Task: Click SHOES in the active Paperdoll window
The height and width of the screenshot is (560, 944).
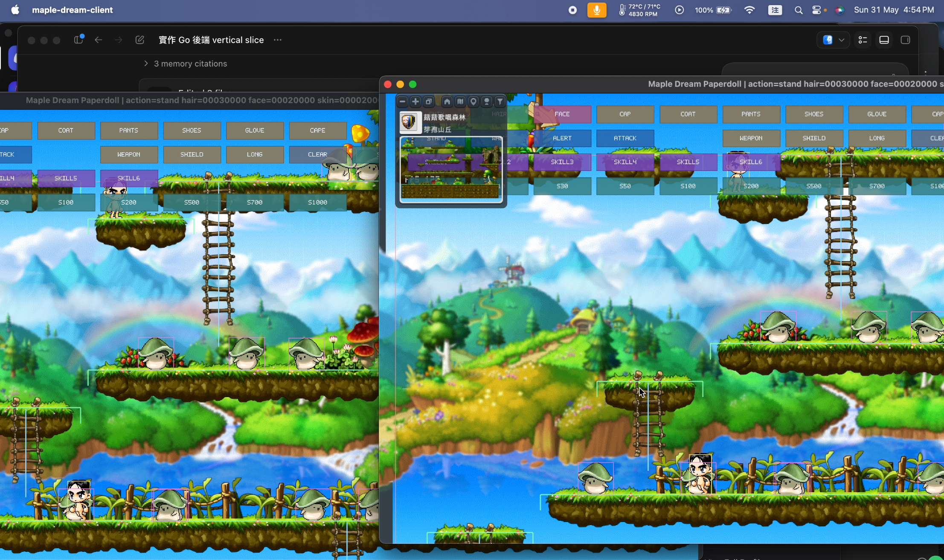Action: pos(814,114)
